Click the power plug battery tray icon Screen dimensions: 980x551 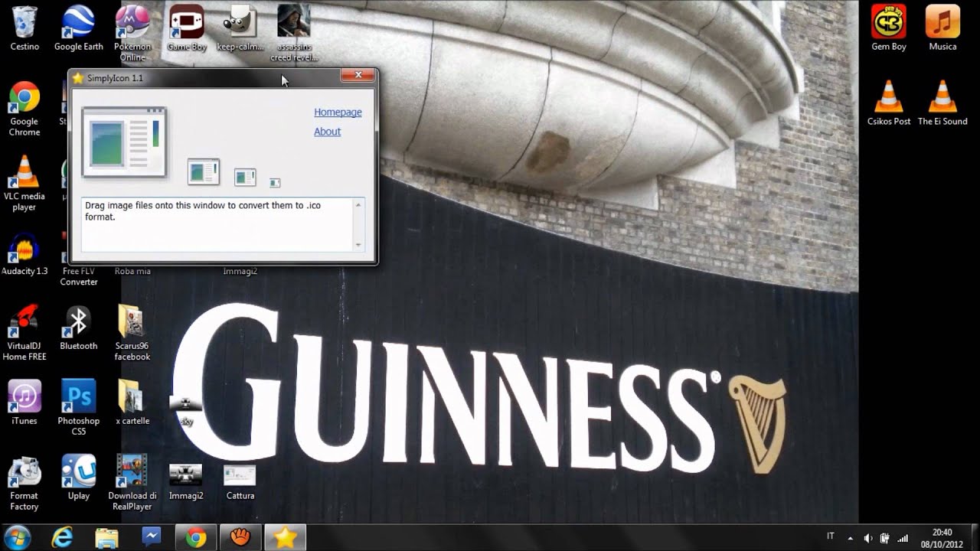click(885, 538)
